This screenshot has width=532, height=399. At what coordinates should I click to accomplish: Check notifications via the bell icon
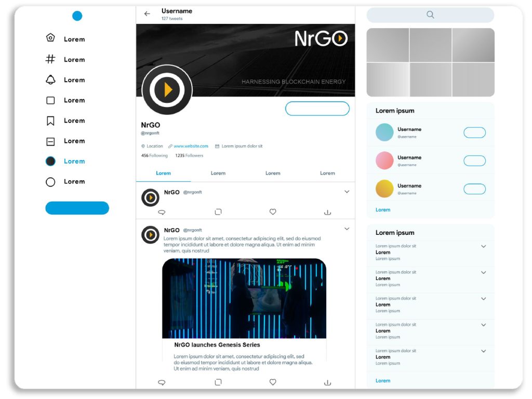(x=50, y=79)
